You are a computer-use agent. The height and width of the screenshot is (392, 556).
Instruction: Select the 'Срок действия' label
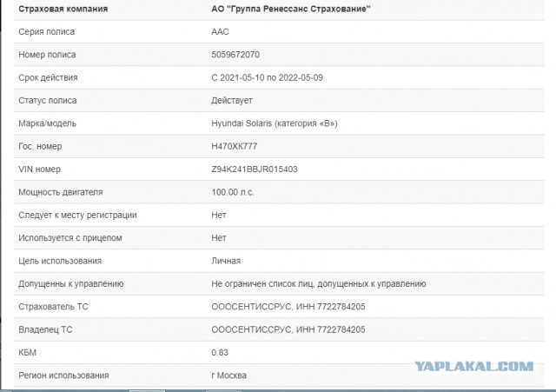pyautogui.click(x=48, y=77)
